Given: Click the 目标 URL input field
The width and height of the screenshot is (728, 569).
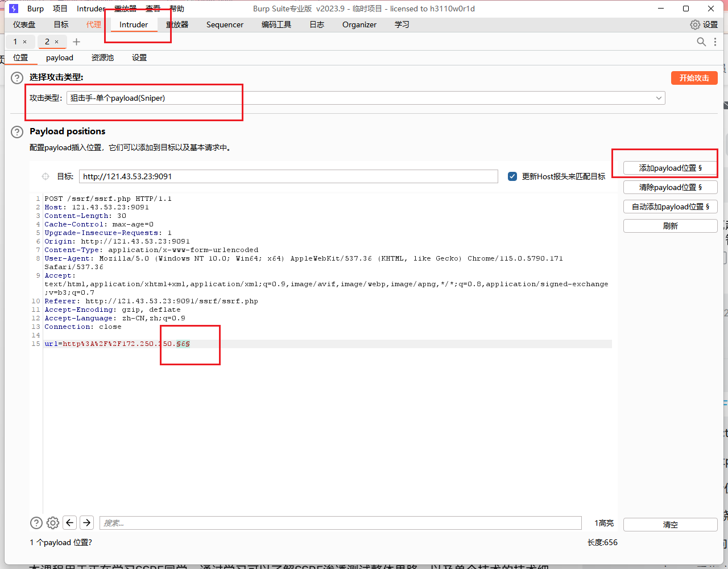Looking at the screenshot, I should [288, 176].
